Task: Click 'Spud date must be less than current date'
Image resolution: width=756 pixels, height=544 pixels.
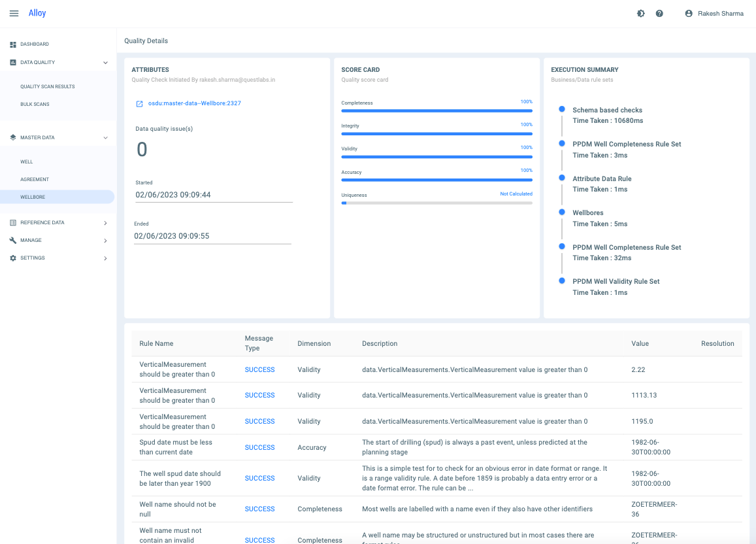Action: tap(176, 447)
